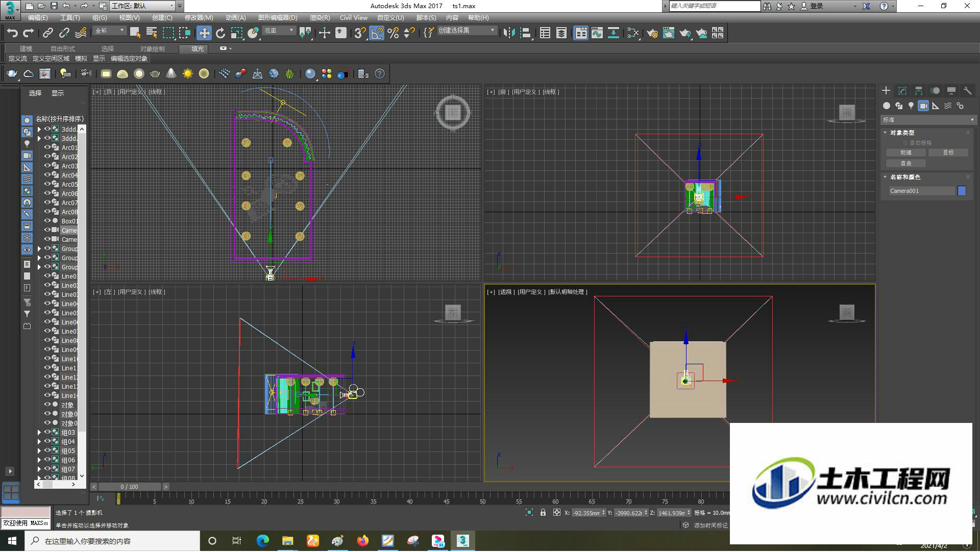Screen dimensions: 980x552
Task: Open the 编辑(E) menu
Action: click(38, 18)
